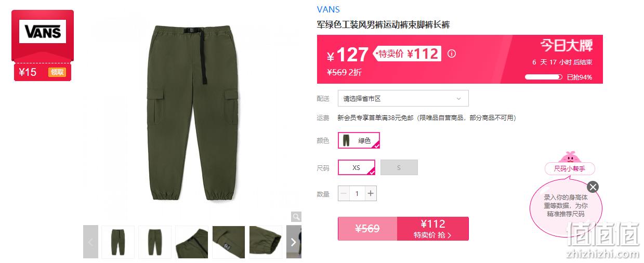This screenshot has width=644, height=263.
Task: Select the S size option
Action: 399,167
